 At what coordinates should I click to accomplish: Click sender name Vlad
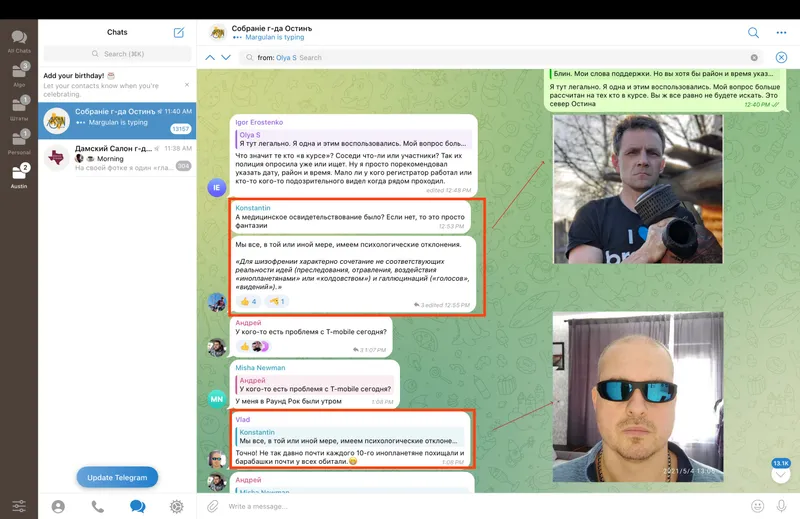243,419
